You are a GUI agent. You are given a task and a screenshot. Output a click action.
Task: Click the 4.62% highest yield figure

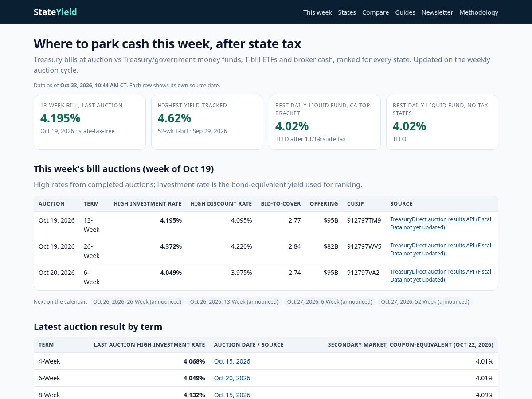point(174,118)
